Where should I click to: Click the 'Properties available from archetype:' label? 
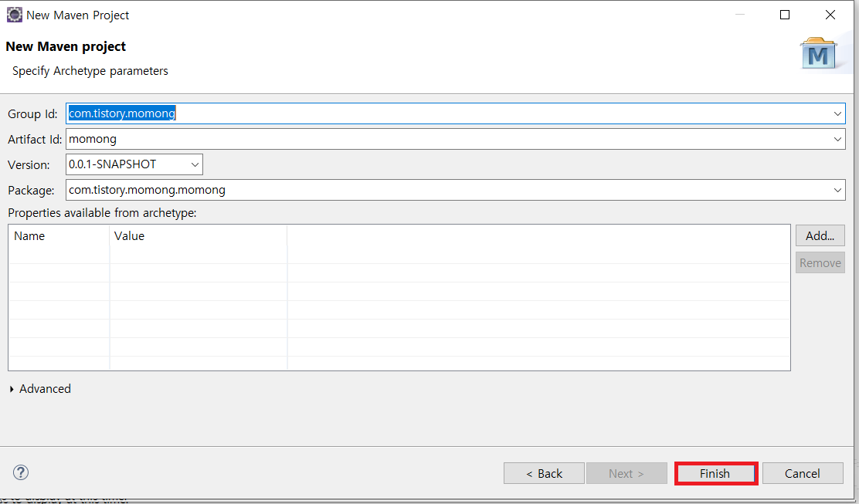pos(102,213)
